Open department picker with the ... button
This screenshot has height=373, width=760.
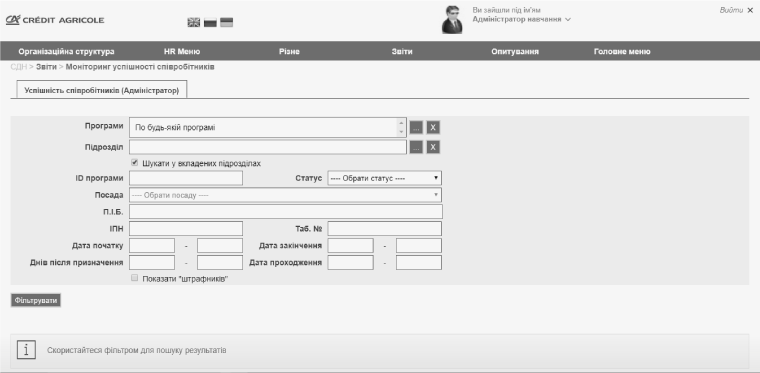pos(416,147)
